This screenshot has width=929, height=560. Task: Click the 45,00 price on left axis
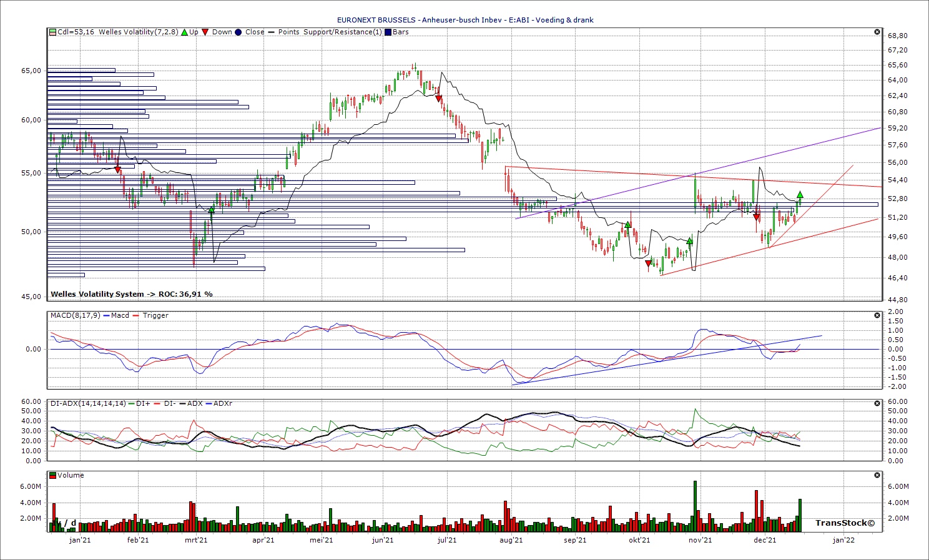31,297
